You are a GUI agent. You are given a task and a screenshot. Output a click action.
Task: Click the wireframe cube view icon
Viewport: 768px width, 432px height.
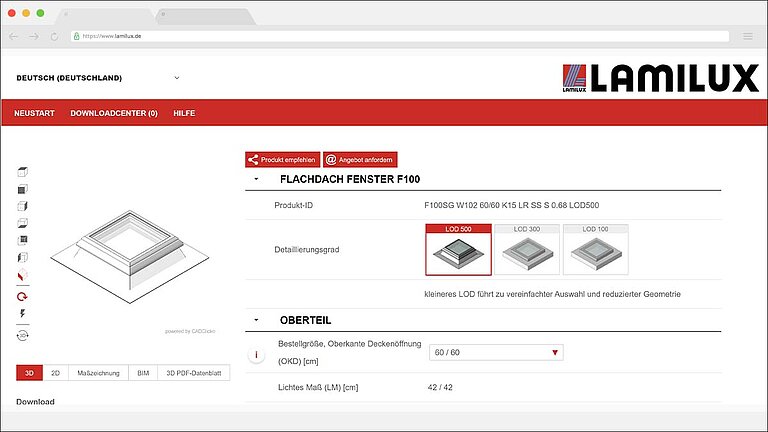tap(23, 172)
